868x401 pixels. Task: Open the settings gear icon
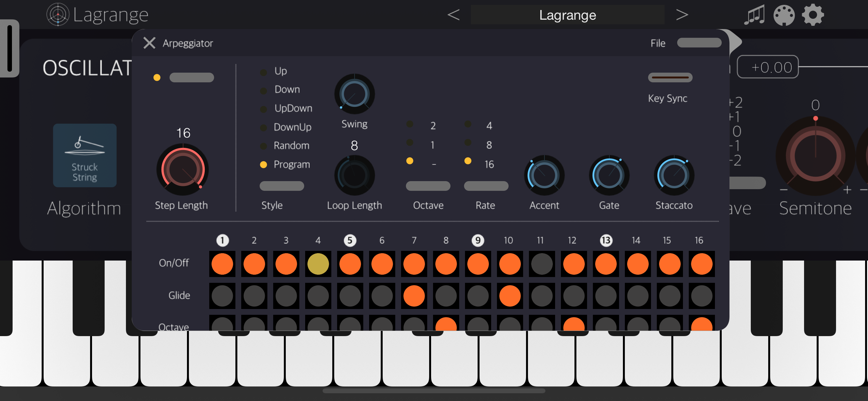coord(812,15)
